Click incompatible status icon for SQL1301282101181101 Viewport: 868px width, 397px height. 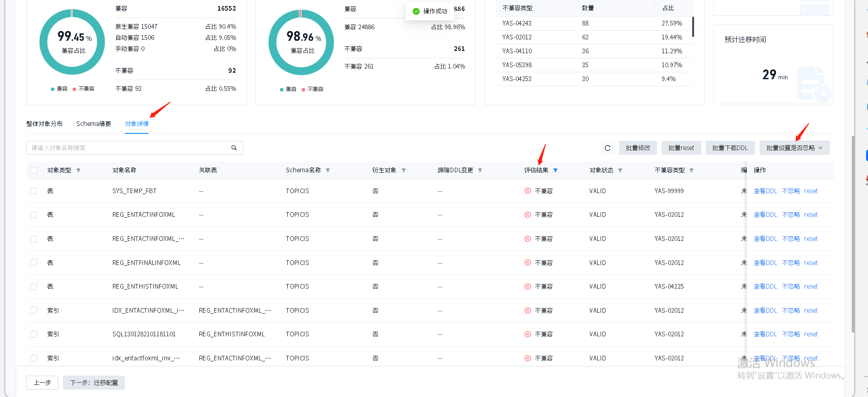[527, 334]
